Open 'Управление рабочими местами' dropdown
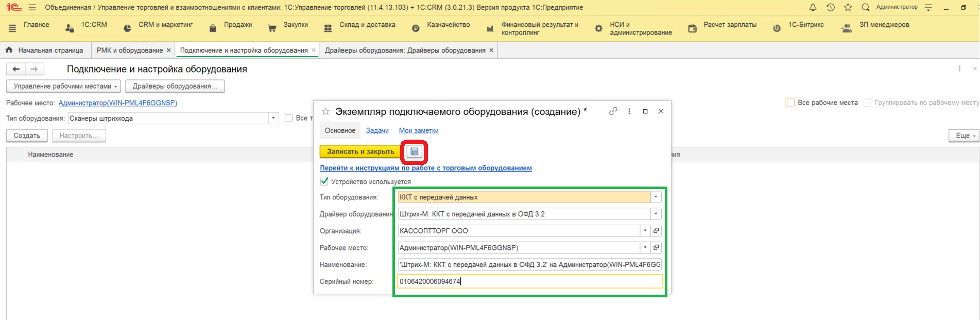Viewport: 980px width, 320px height. [63, 86]
